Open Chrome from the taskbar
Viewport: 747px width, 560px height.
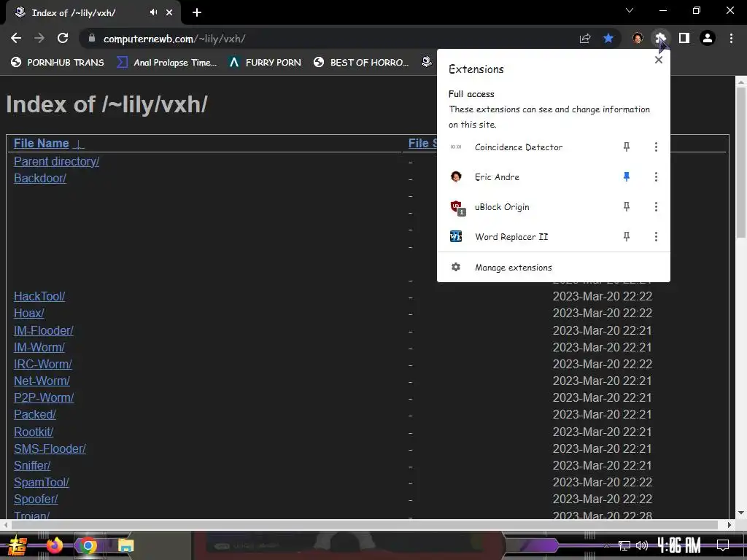pos(88,545)
